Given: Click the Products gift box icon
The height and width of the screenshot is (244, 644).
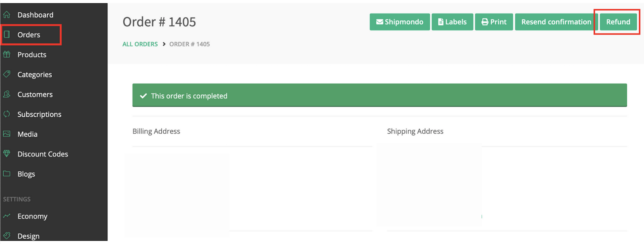Looking at the screenshot, I should [7, 54].
